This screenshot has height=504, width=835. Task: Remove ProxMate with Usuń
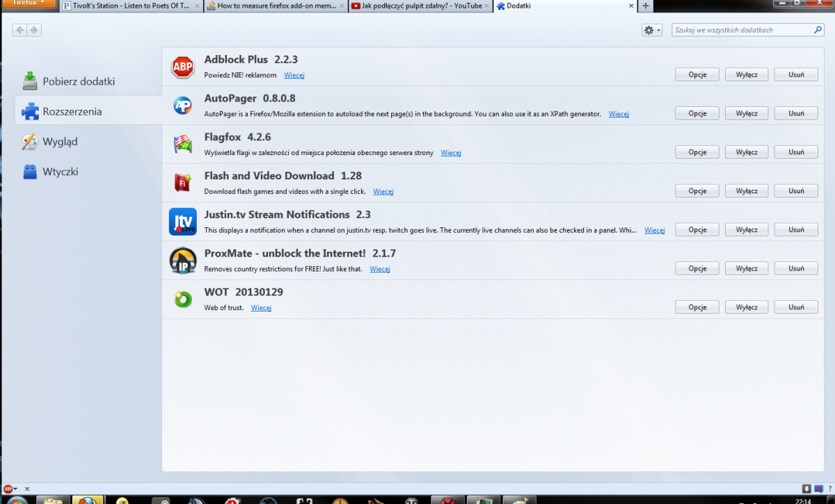797,268
